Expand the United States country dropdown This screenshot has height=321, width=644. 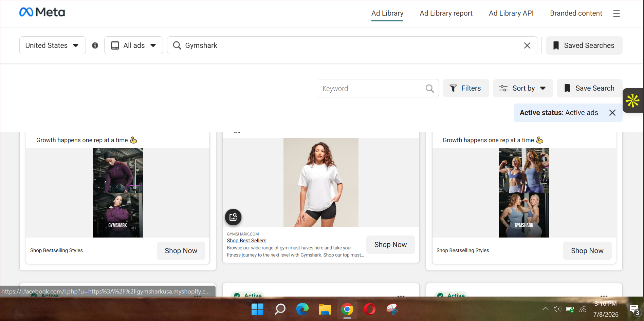(52, 45)
